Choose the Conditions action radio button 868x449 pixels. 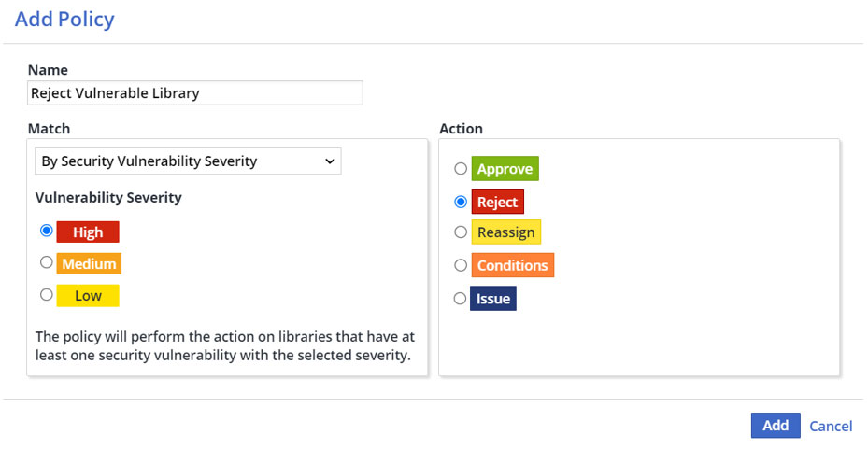(460, 265)
